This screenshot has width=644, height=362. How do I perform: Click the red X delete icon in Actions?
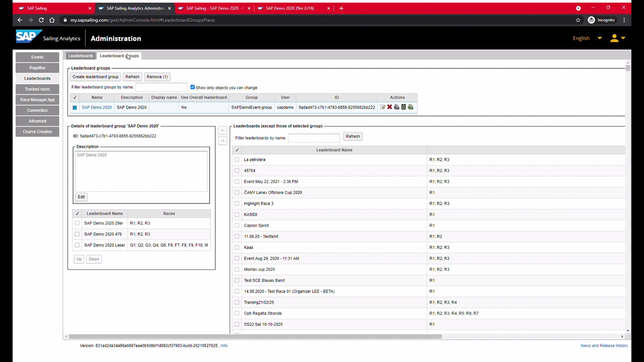tap(389, 107)
